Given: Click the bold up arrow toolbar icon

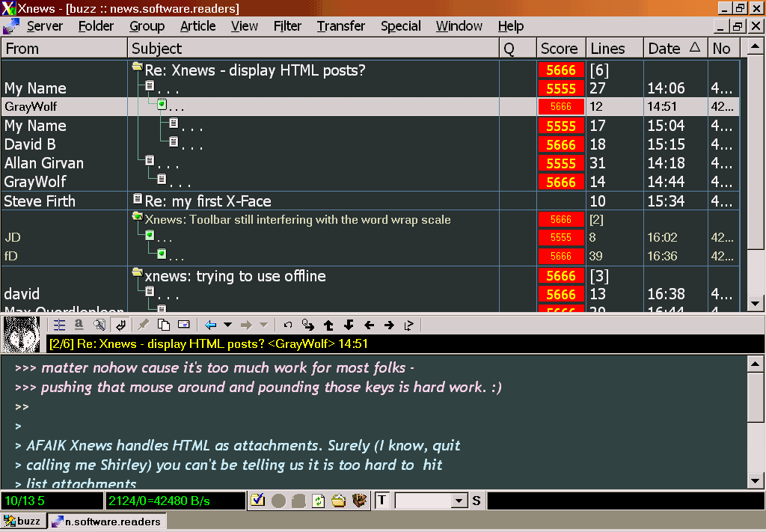Looking at the screenshot, I should 328,325.
